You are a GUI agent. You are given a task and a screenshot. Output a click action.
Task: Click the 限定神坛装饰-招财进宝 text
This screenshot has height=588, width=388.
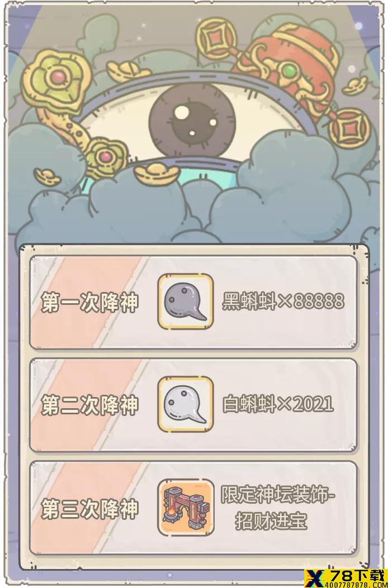(277, 508)
